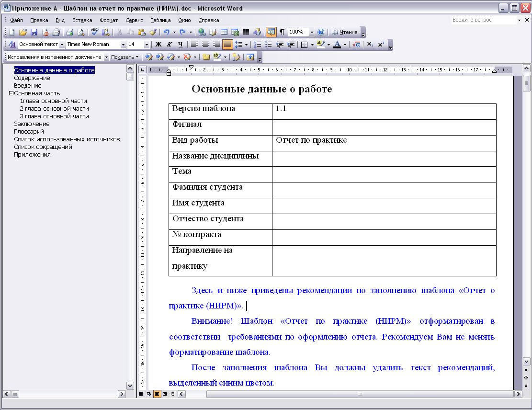Viewport: 532px width, 410px height.
Task: Toggle Track Changes in the reviewing toolbar
Action: tap(237, 57)
